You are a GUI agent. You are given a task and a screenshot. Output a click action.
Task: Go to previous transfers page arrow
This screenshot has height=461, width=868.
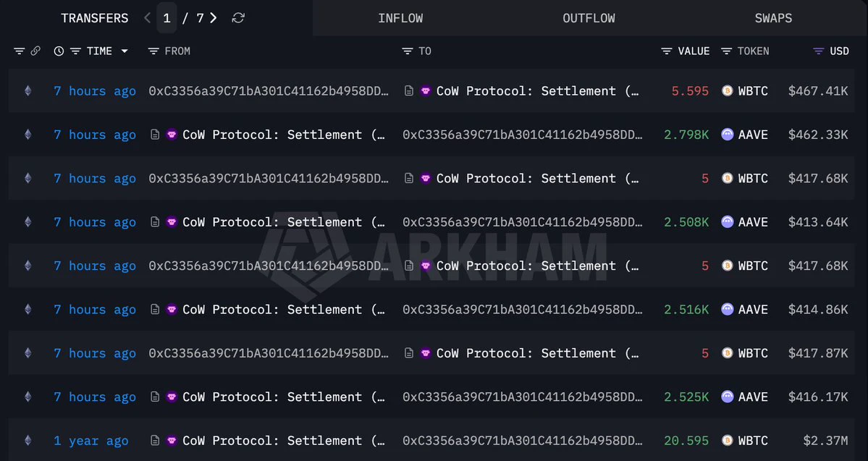click(x=147, y=17)
